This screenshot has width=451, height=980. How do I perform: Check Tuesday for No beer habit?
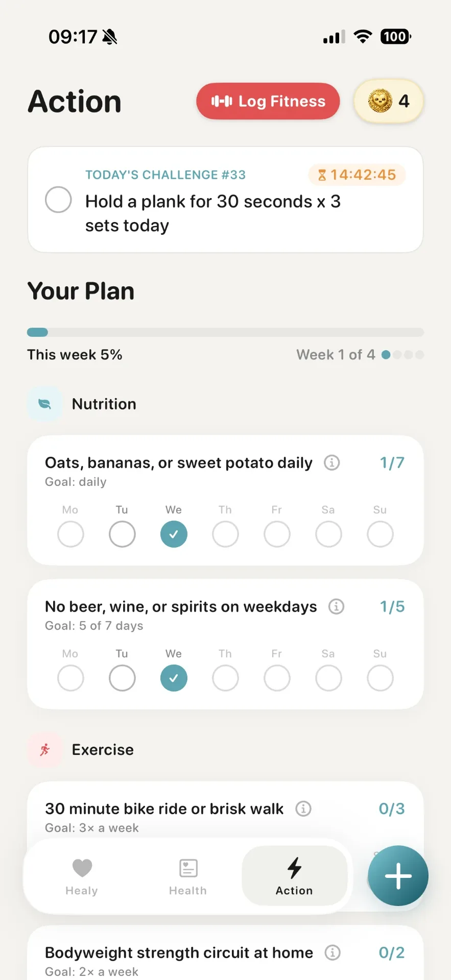tap(122, 678)
